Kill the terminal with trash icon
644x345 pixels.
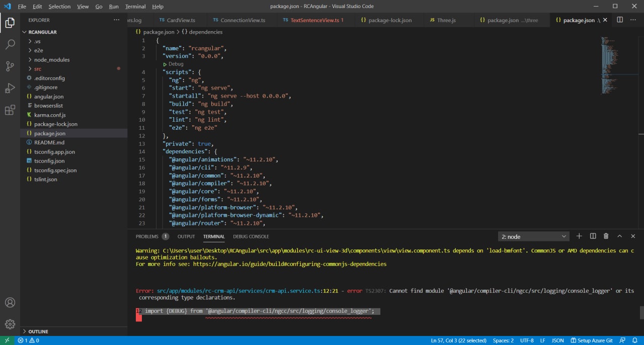pyautogui.click(x=606, y=236)
